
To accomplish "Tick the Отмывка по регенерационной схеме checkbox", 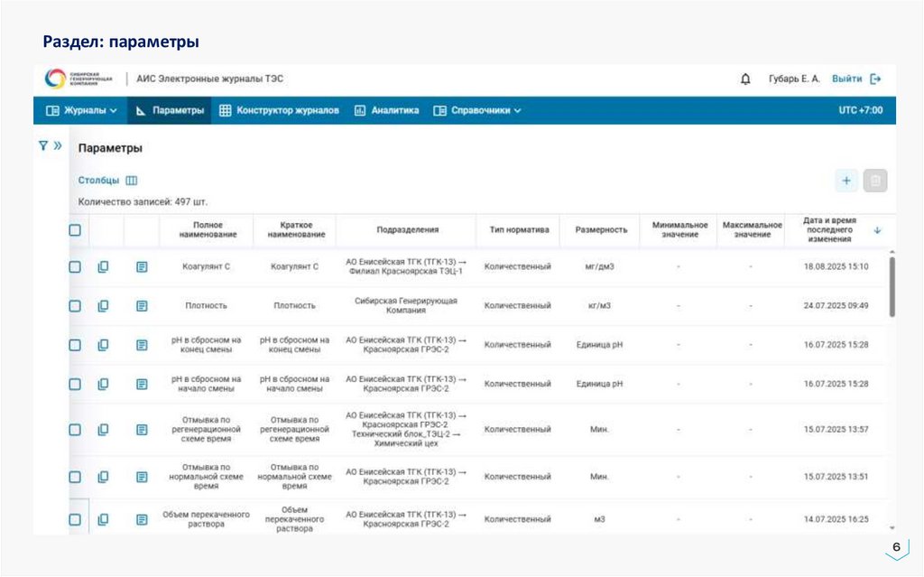I will click(x=75, y=430).
